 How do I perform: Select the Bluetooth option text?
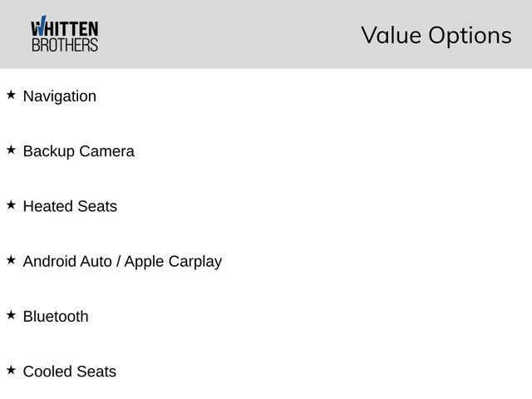56,316
